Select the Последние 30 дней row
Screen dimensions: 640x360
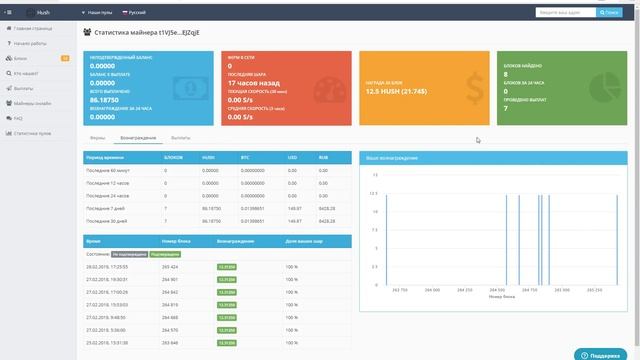click(x=217, y=221)
